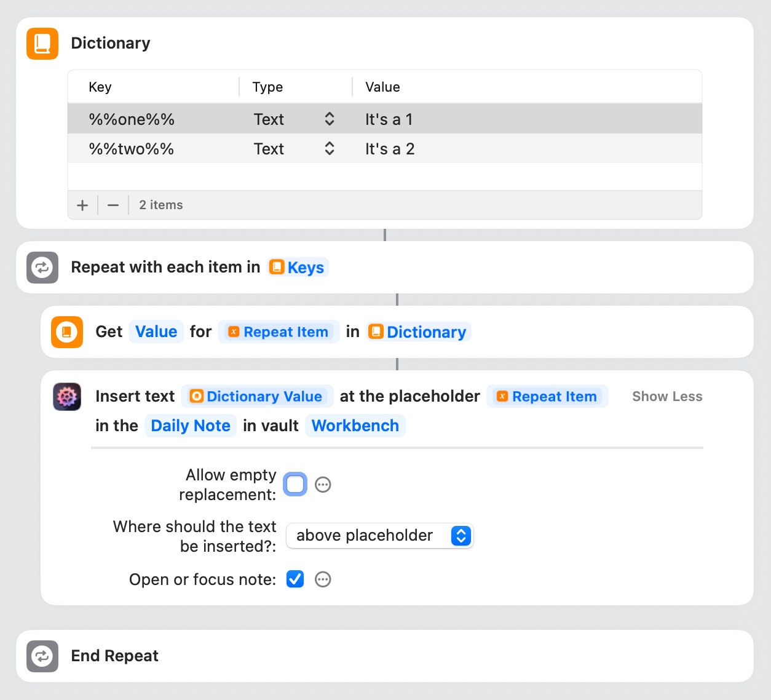Remove dictionary item with minus button

pyautogui.click(x=113, y=205)
